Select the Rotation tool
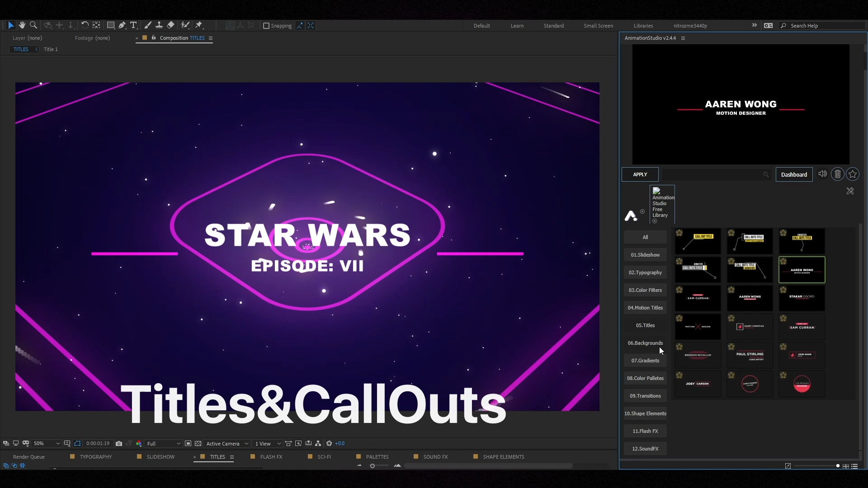The width and height of the screenshot is (868, 488). [x=85, y=25]
